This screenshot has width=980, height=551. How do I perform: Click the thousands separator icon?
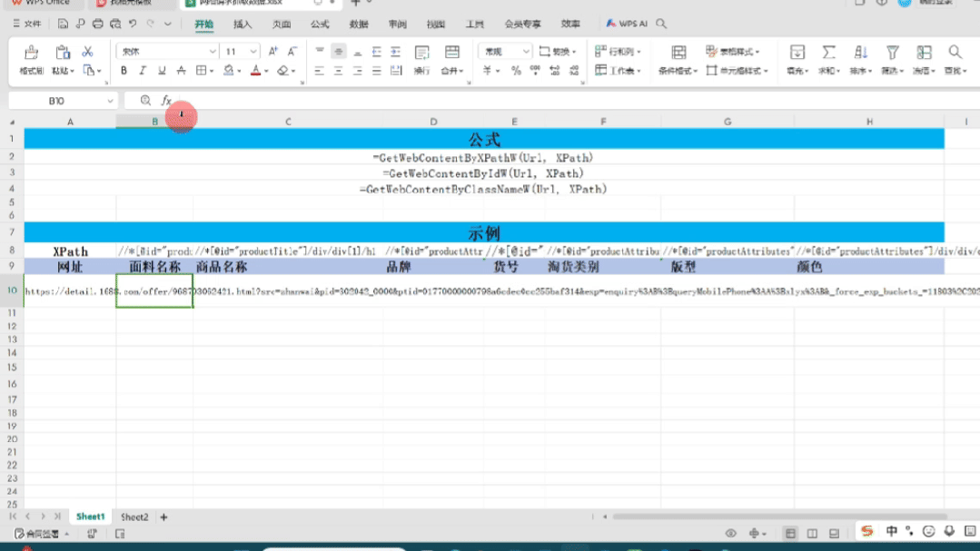point(535,71)
